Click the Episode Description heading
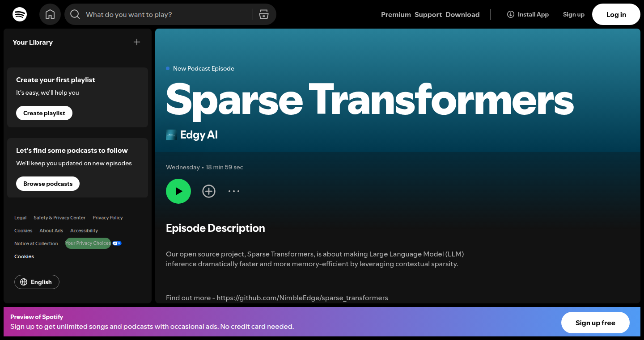The image size is (644, 340). click(216, 228)
